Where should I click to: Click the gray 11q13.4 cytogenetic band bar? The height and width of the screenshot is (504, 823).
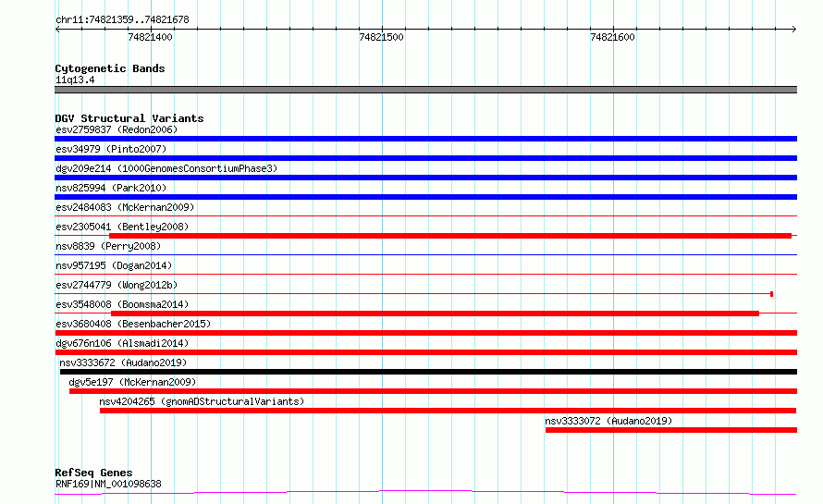(x=425, y=90)
